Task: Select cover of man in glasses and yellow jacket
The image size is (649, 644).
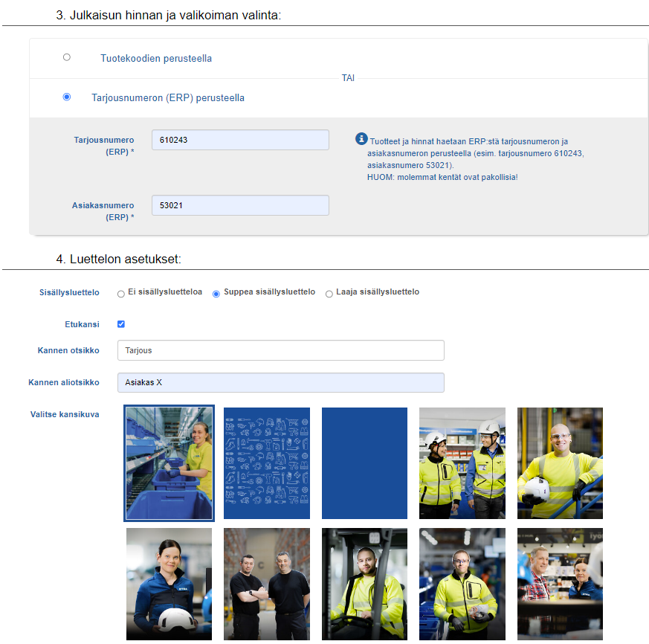Action: [x=462, y=584]
